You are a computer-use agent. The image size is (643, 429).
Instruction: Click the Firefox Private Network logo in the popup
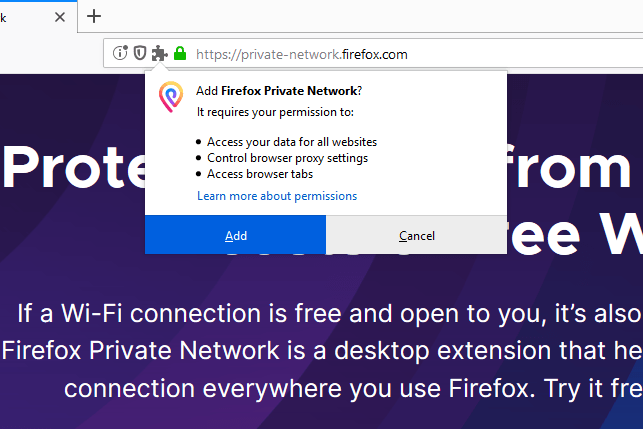click(x=171, y=97)
